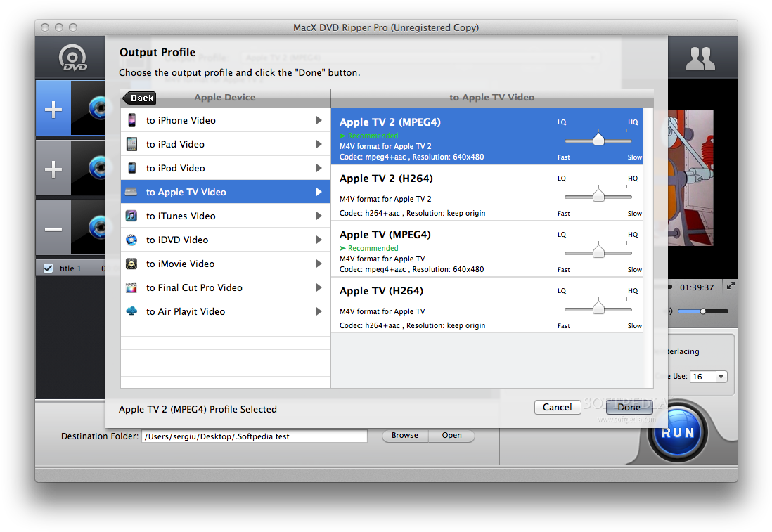This screenshot has width=772, height=532.
Task: Select Apple TV (MPEG4) profile
Action: click(x=487, y=249)
